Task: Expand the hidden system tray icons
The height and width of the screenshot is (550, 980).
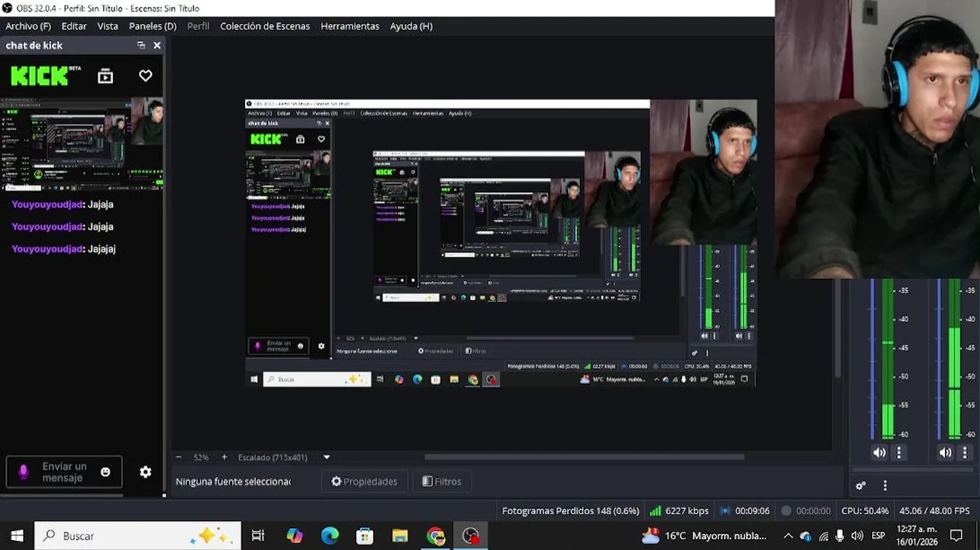Action: (788, 536)
